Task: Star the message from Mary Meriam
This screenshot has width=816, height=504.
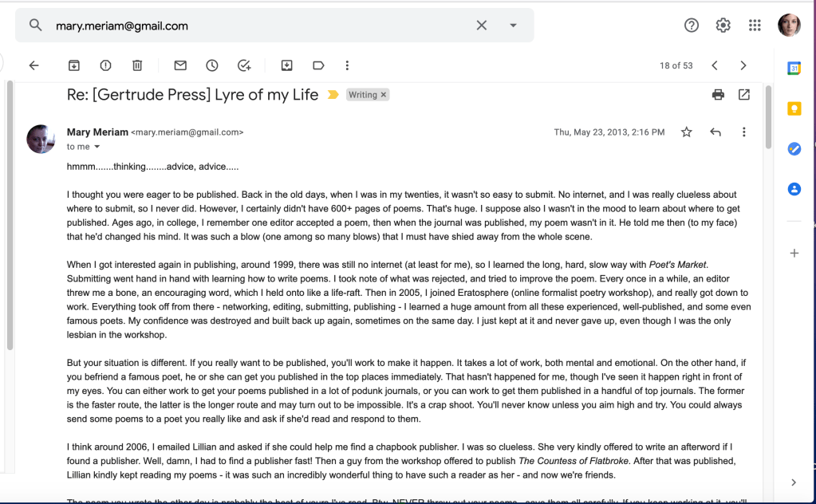Action: pyautogui.click(x=686, y=132)
